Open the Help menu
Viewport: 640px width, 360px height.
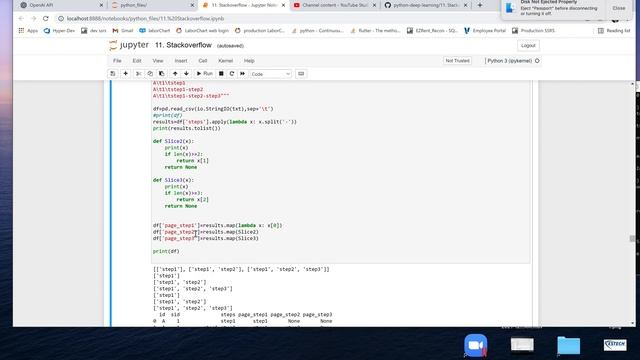click(x=249, y=61)
